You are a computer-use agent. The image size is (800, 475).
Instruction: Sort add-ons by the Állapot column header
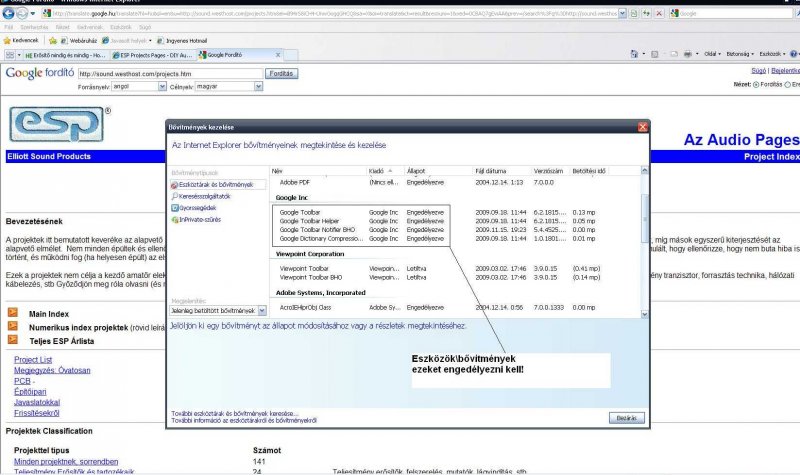point(438,171)
